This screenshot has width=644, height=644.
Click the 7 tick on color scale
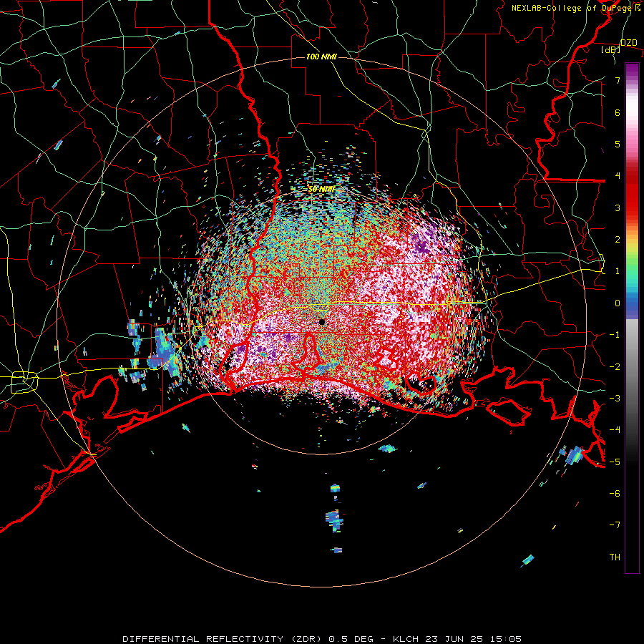(x=618, y=80)
